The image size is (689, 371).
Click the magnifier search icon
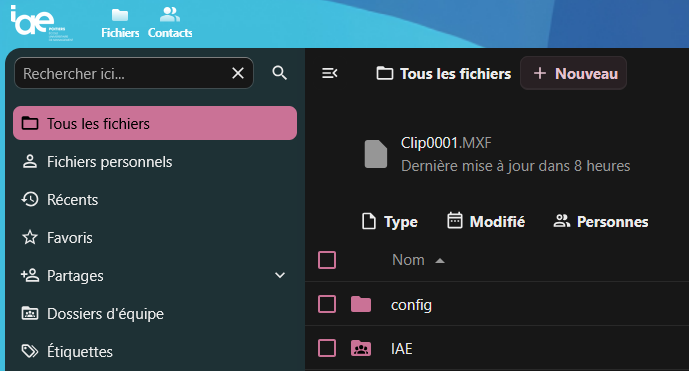(279, 73)
